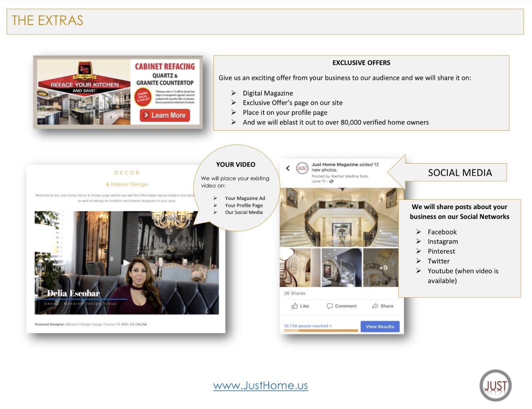Screen dimensions: 532x409
Task: Click the Comment speech bubble
Action: [x=330, y=306]
